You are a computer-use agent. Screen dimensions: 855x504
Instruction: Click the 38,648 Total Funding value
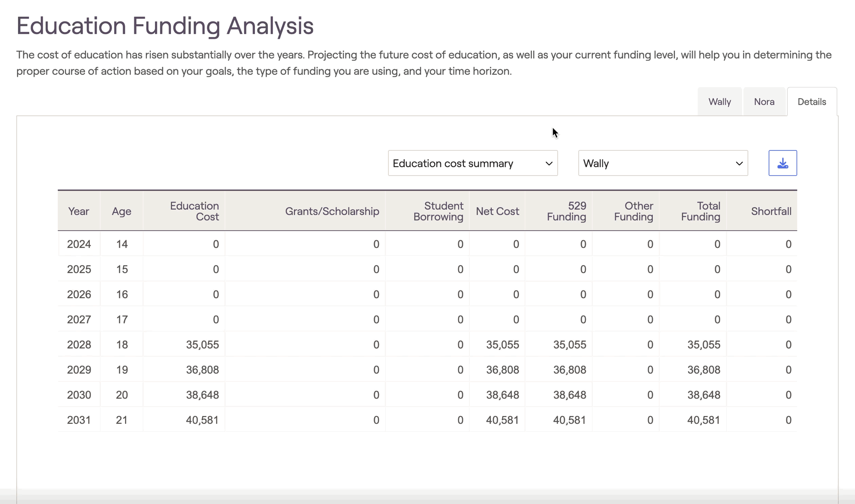click(x=703, y=395)
